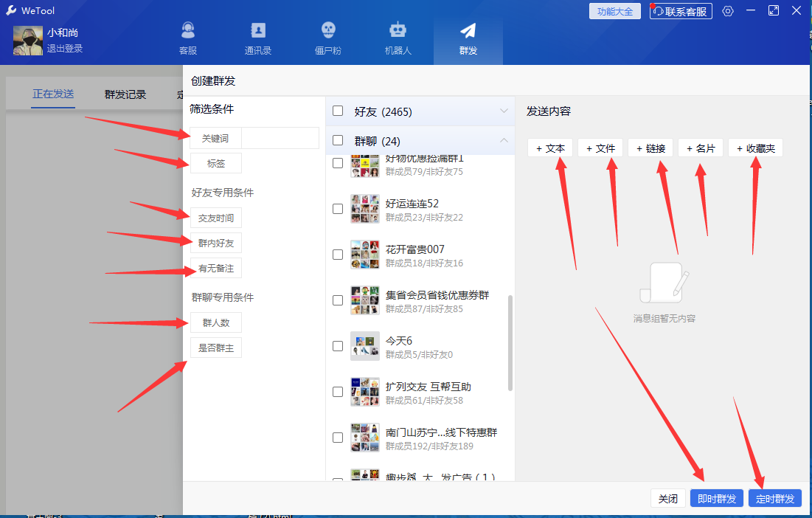
Task: Click the 即时群发 send button
Action: click(x=716, y=498)
